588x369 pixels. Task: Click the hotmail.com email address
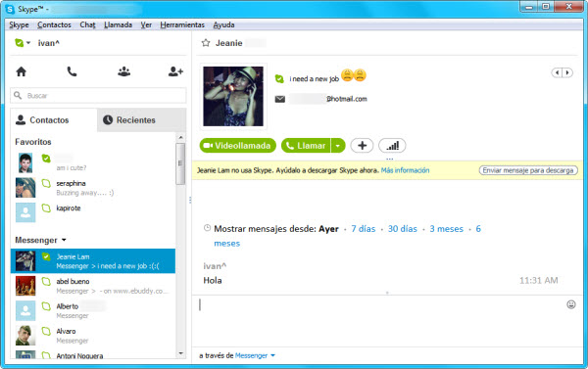pyautogui.click(x=347, y=99)
